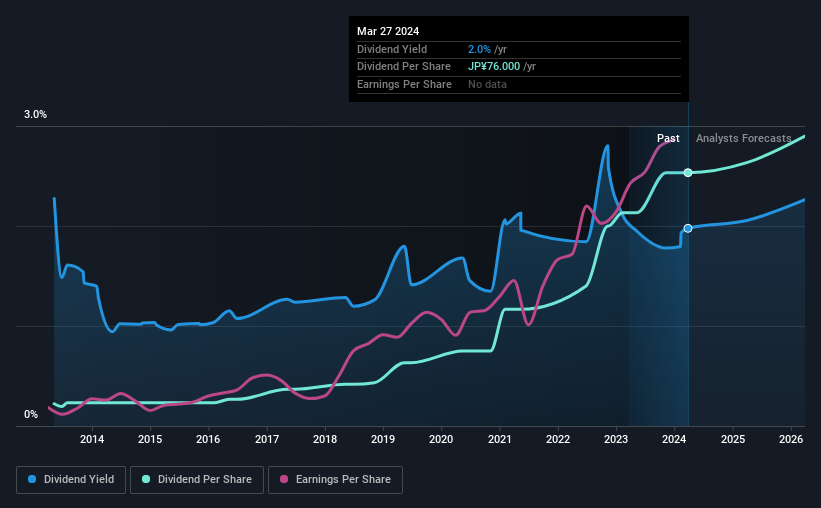Click the teal Dividend Per Share legend dot
This screenshot has width=821, height=508.
coord(146,479)
